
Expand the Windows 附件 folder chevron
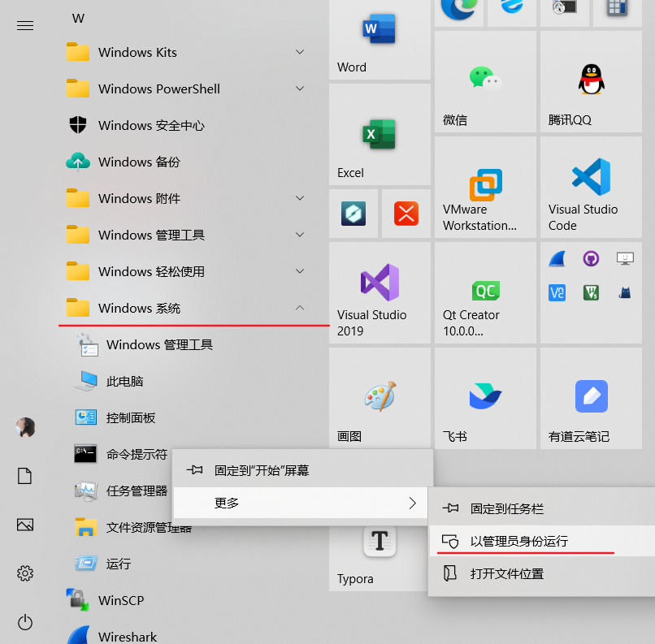click(x=300, y=198)
